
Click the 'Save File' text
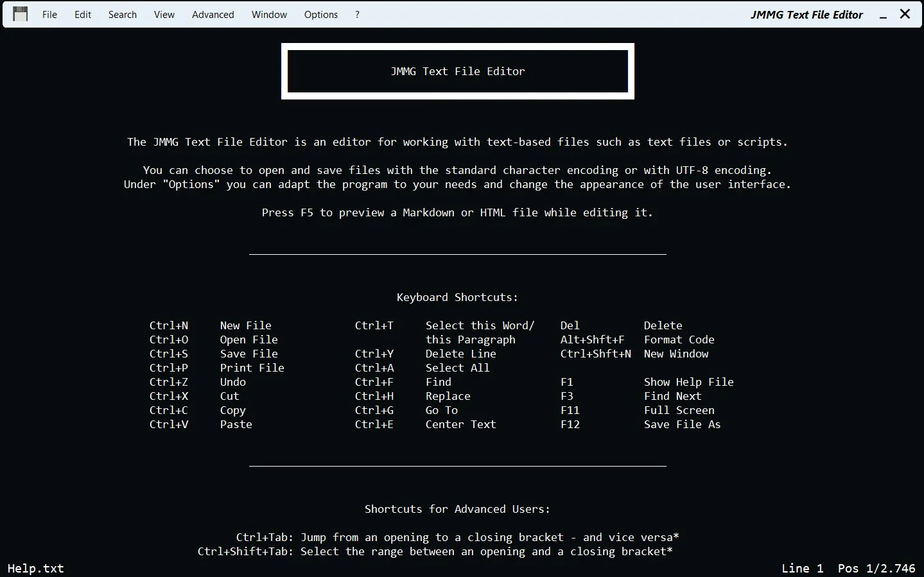pyautogui.click(x=249, y=354)
